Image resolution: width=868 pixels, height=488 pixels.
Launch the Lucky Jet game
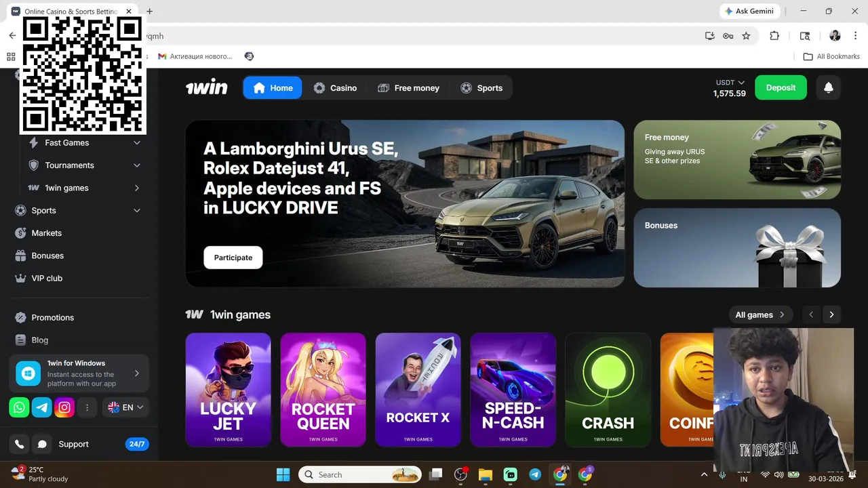228,390
